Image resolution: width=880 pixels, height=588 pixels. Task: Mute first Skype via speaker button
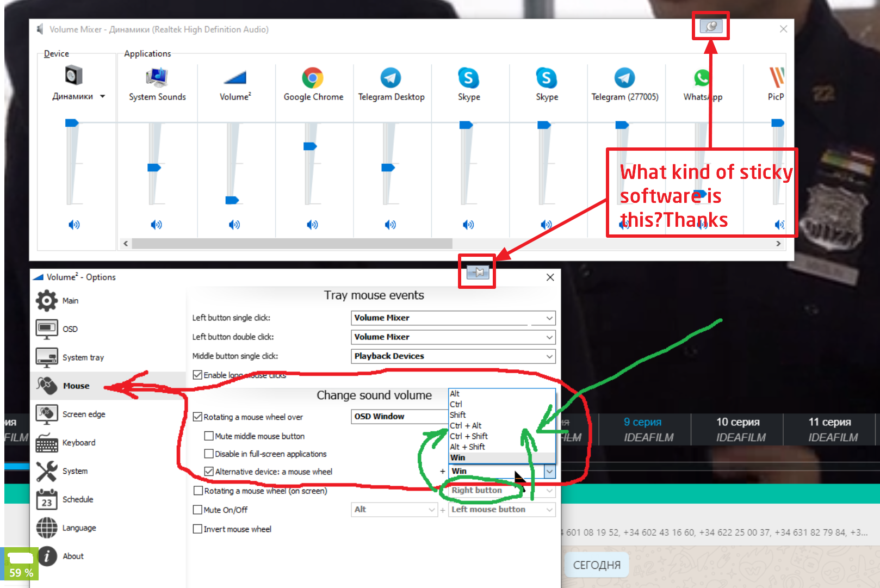click(x=468, y=225)
